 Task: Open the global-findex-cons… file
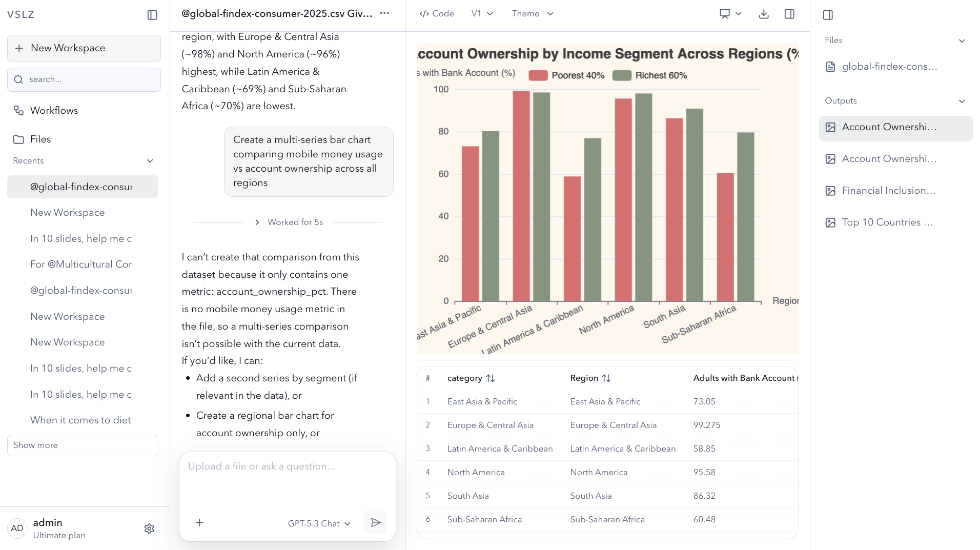pyautogui.click(x=889, y=67)
